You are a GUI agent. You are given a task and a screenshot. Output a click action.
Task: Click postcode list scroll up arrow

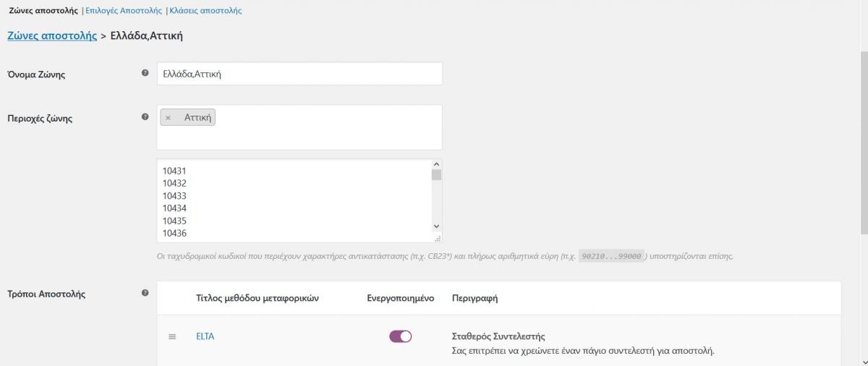coord(436,164)
